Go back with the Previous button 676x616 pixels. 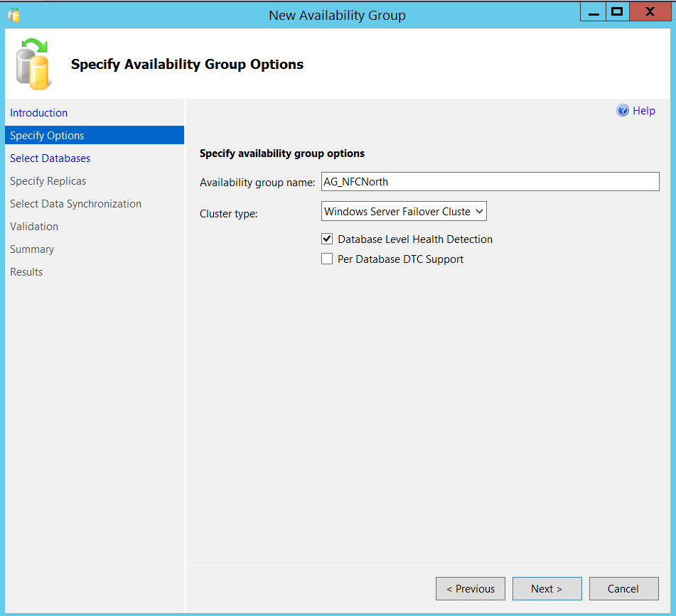click(x=471, y=588)
